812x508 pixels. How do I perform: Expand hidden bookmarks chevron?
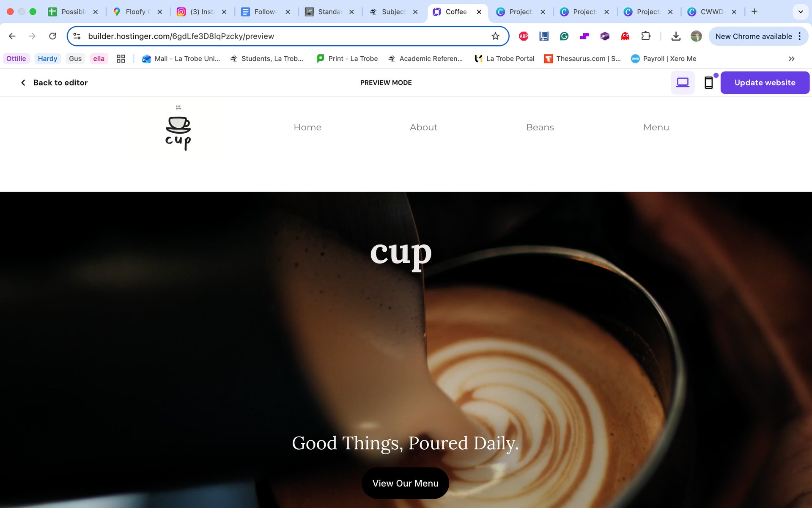(791, 58)
